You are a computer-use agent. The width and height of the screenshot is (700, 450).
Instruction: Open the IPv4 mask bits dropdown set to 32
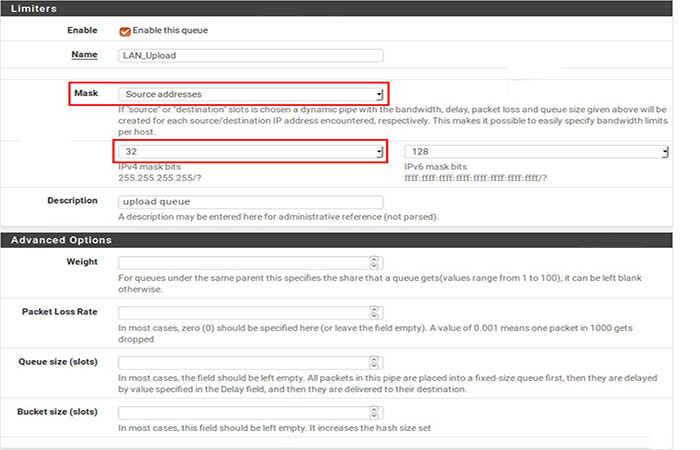tap(250, 152)
